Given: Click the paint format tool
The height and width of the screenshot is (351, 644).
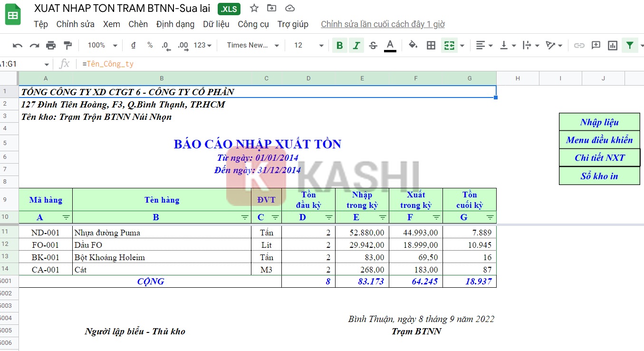Looking at the screenshot, I should [x=67, y=45].
